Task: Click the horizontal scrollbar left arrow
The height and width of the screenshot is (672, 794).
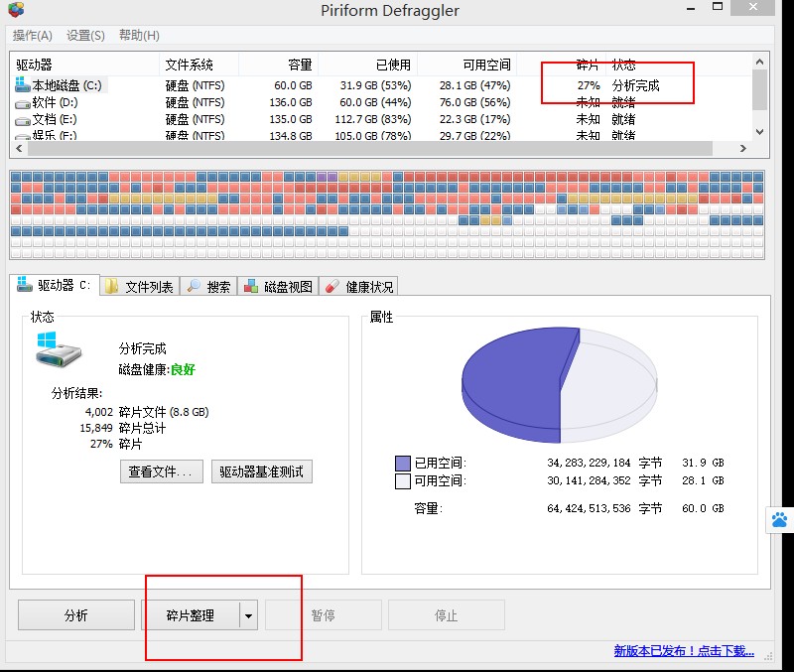Action: pyautogui.click(x=19, y=148)
